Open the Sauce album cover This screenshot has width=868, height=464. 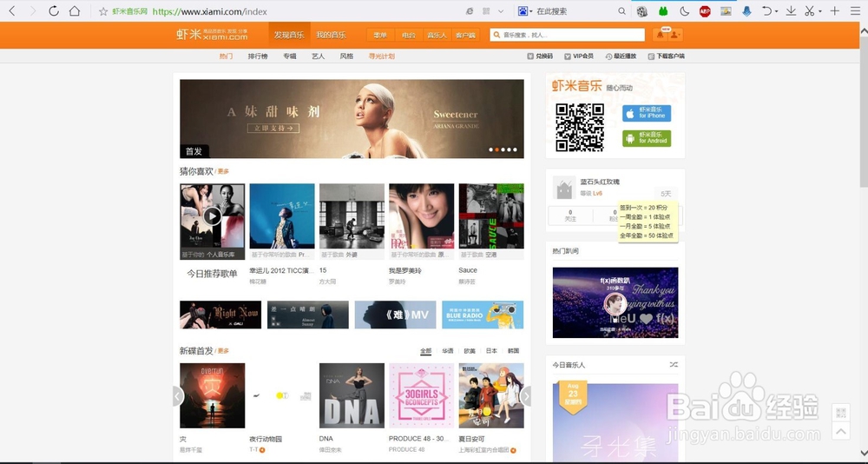[x=491, y=216]
